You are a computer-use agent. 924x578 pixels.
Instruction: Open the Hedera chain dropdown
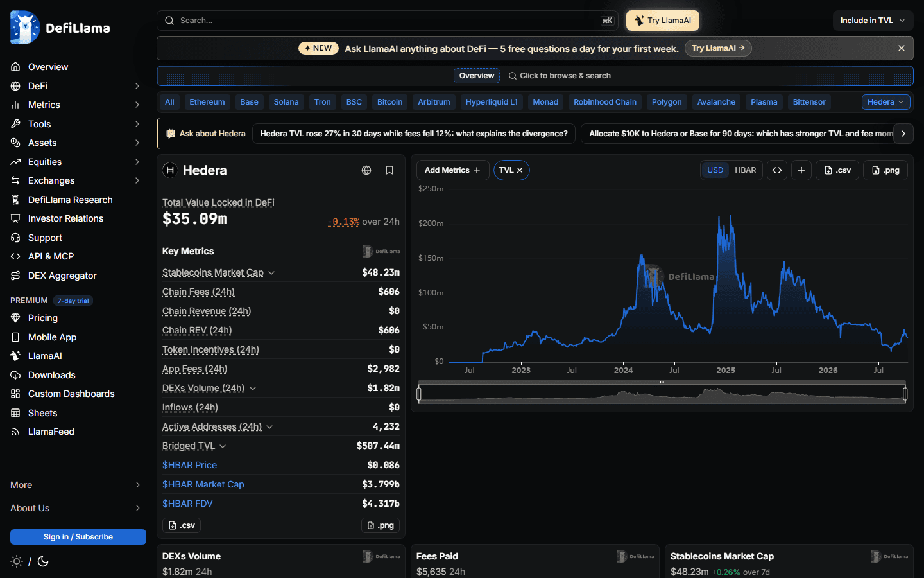(886, 102)
